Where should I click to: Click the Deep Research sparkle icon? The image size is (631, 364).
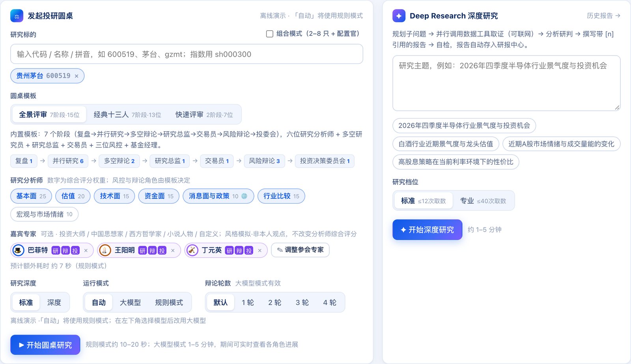click(399, 16)
